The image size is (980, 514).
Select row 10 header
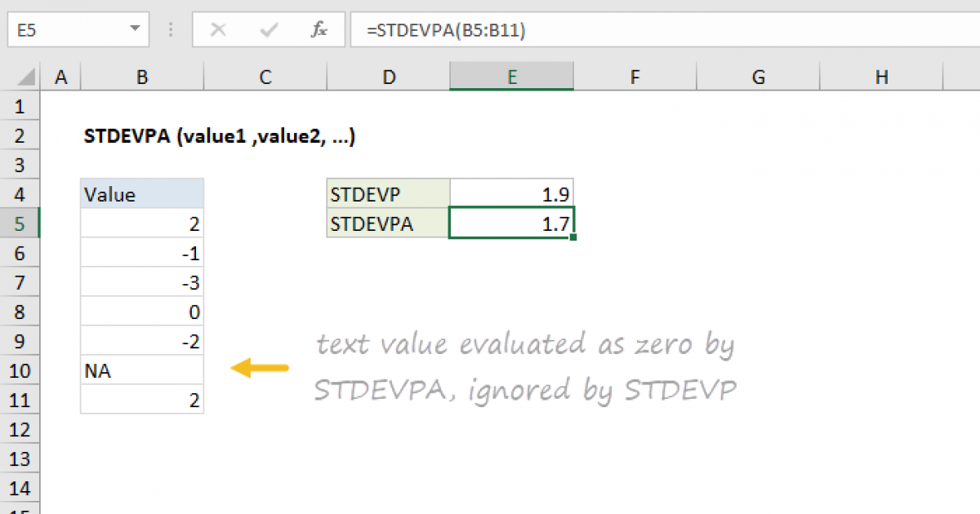(20, 370)
